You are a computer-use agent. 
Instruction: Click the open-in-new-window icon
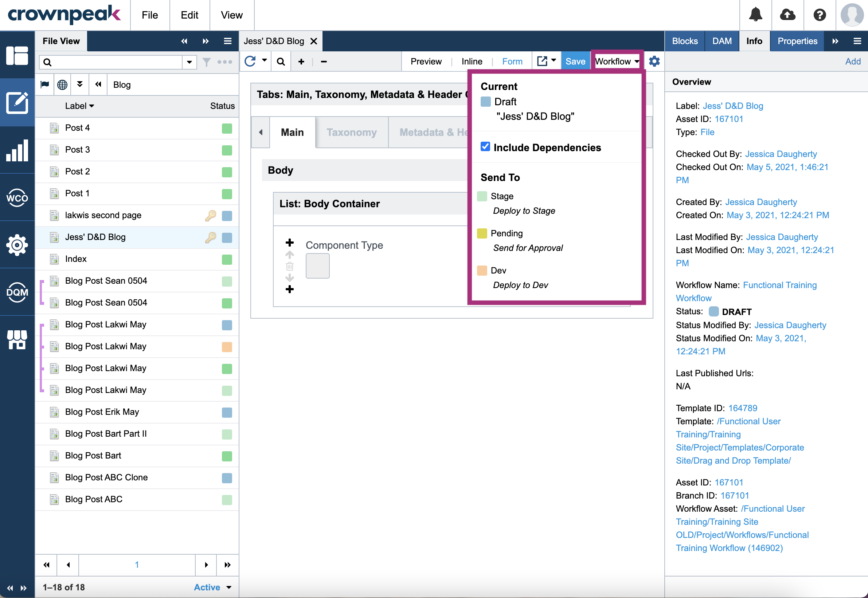[x=542, y=61]
